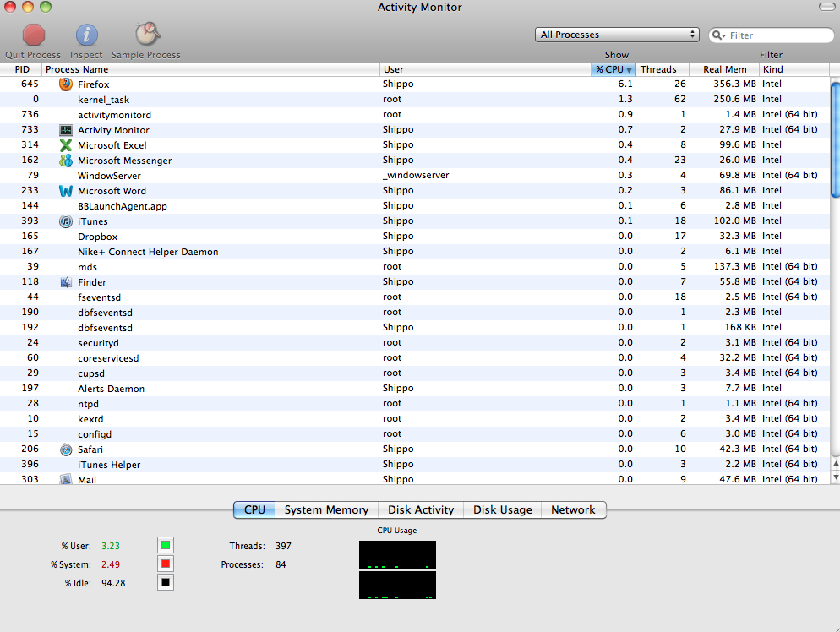Select the Mail icon in list

pos(66,479)
